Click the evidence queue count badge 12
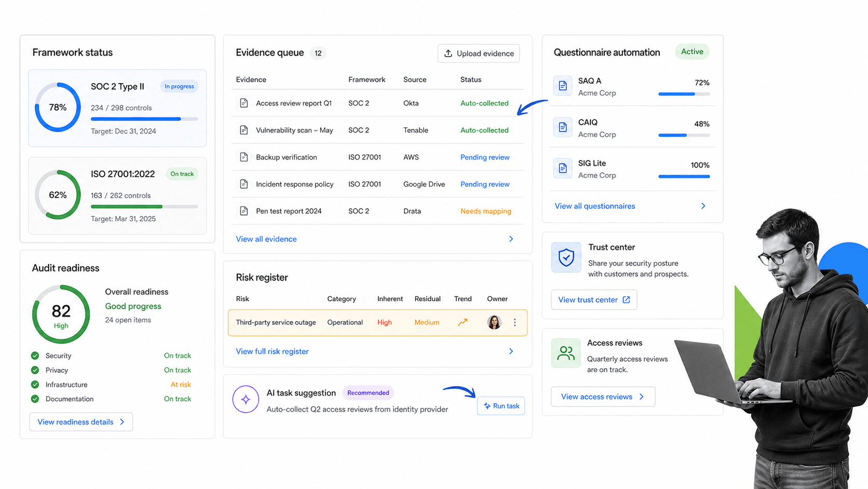This screenshot has width=868, height=489. tap(318, 53)
